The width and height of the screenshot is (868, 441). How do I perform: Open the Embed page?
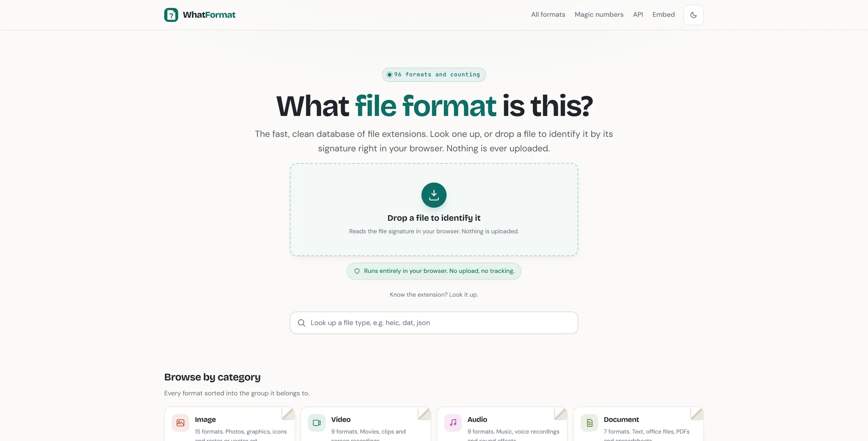(x=663, y=14)
